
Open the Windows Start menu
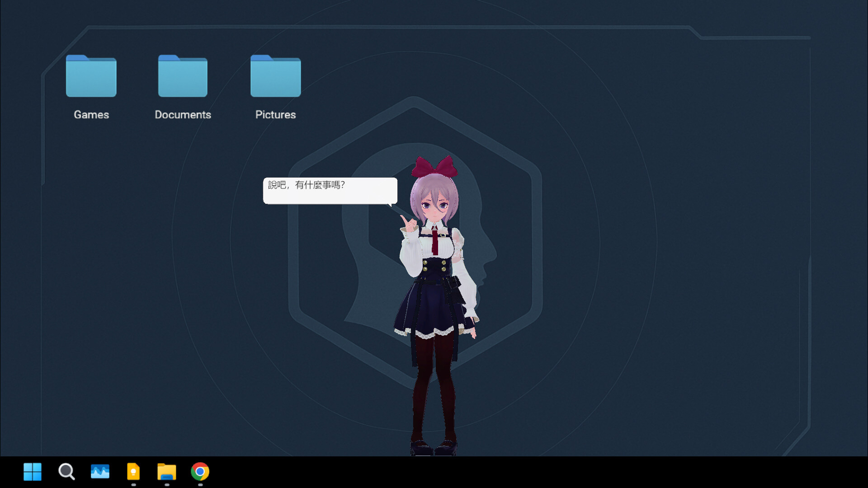click(32, 472)
